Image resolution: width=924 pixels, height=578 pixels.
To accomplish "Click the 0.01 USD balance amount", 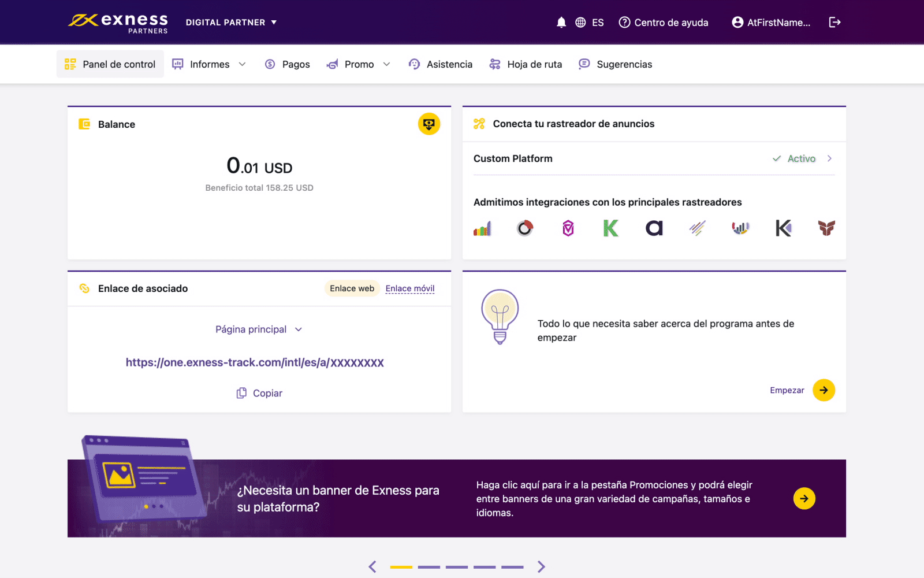I will click(x=259, y=166).
